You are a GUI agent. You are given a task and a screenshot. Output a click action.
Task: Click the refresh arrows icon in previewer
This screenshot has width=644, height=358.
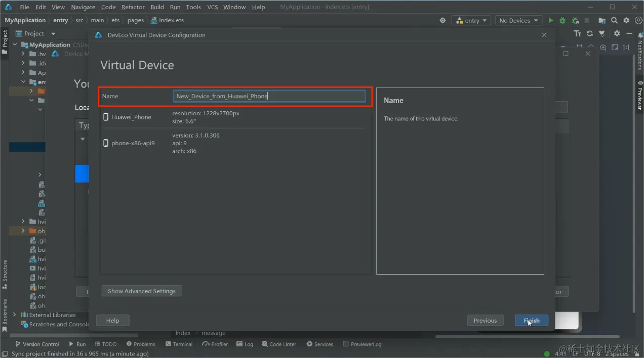click(x=590, y=33)
